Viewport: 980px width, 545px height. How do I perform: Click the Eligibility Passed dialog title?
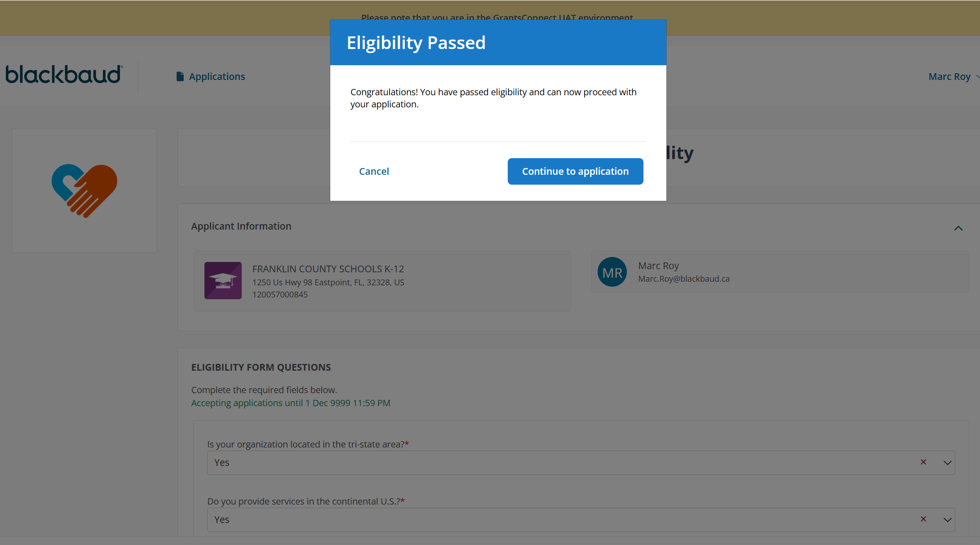(x=416, y=43)
